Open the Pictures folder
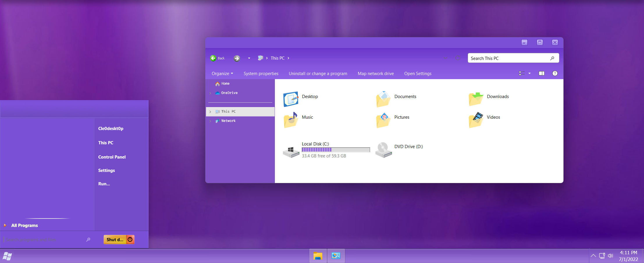This screenshot has height=263, width=644. tap(401, 117)
